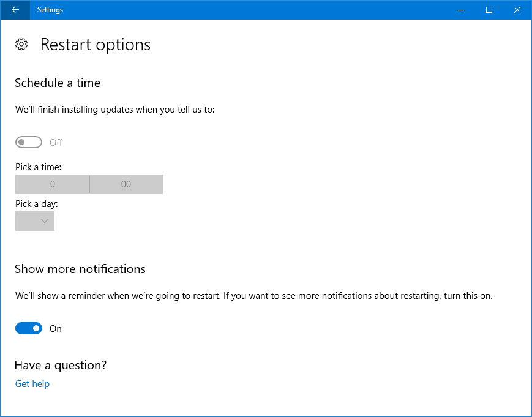Click the gear icon beside Restart options

coord(21,44)
